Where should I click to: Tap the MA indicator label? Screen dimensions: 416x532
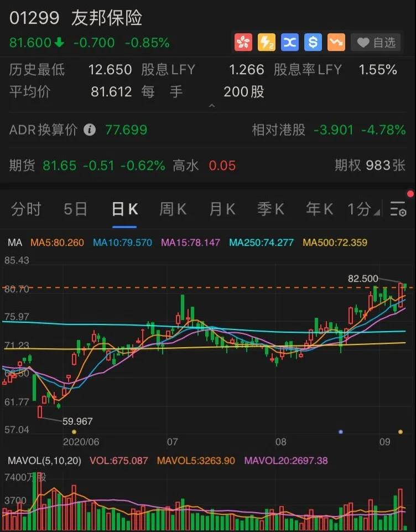pos(15,242)
